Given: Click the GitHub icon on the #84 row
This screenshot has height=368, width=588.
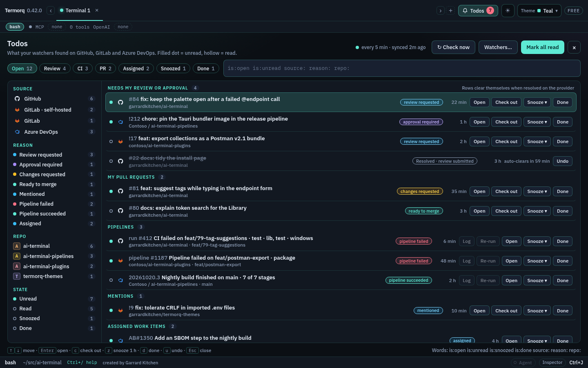Looking at the screenshot, I should click(120, 102).
